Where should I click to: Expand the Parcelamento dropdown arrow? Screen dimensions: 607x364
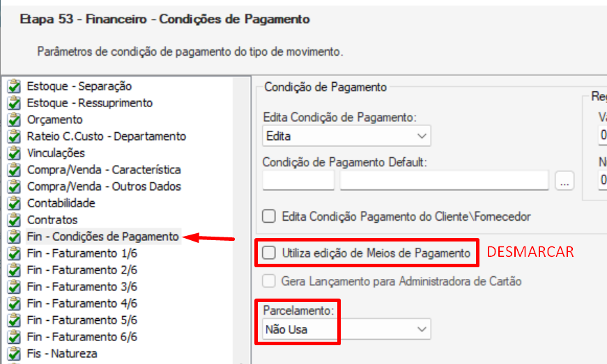pyautogui.click(x=422, y=329)
